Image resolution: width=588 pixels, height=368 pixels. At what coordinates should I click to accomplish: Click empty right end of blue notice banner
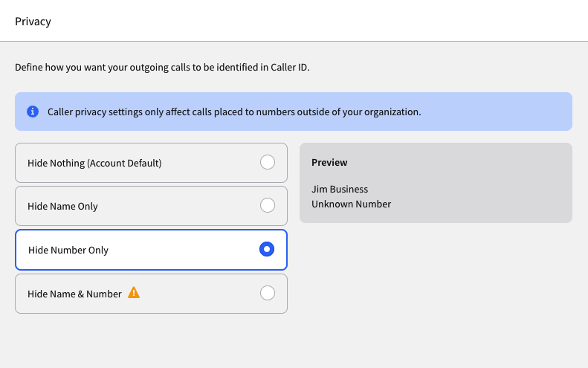[x=520, y=112]
